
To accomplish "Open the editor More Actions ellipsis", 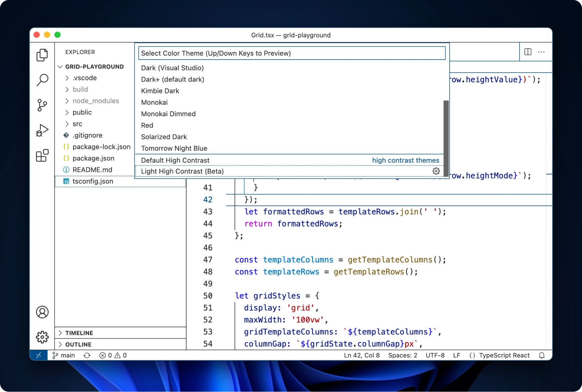I will [x=541, y=52].
